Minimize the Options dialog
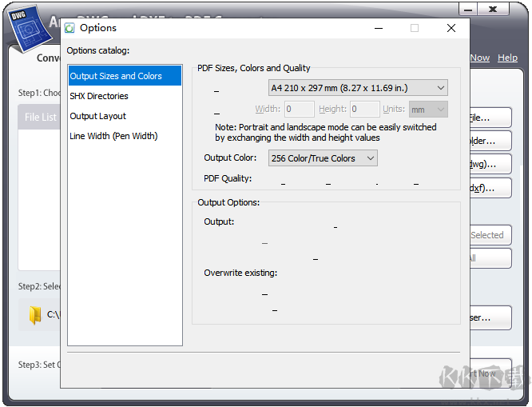 tap(379, 28)
